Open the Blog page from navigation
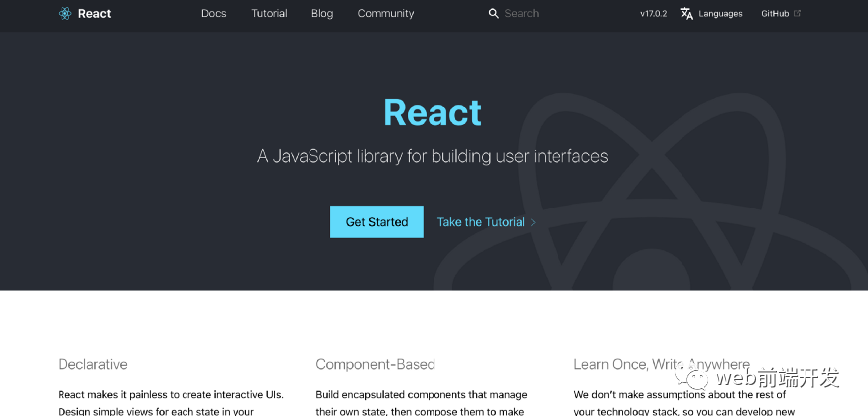868x416 pixels. 322,14
